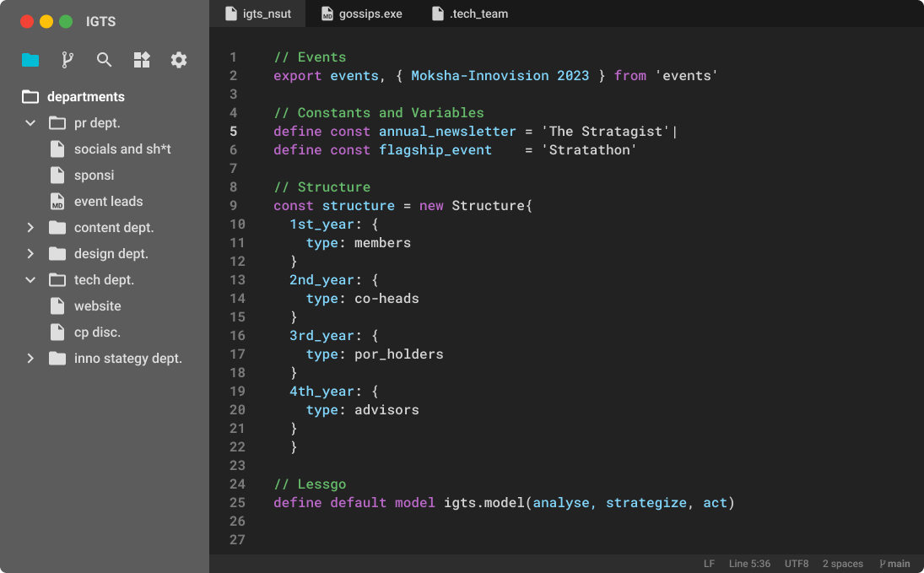Click the por_holders value on line 17

tap(399, 354)
